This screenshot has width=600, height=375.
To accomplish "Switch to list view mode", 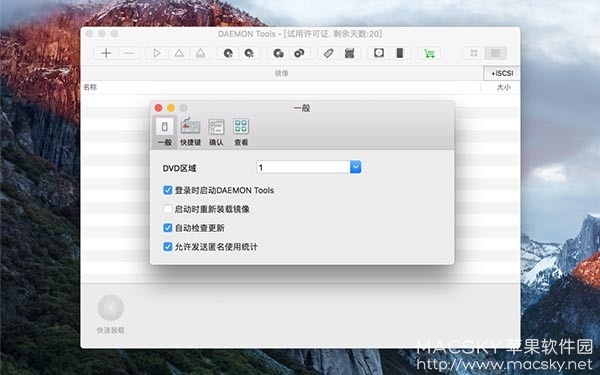I will pos(496,53).
